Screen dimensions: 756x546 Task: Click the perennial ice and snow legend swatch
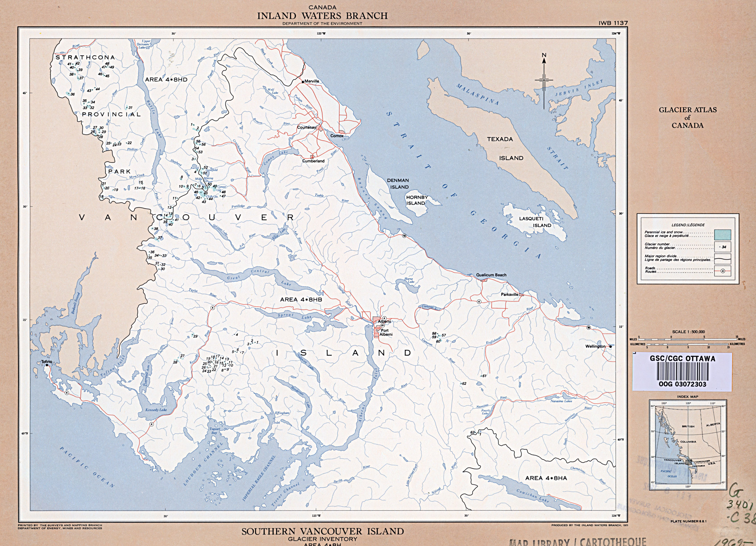(x=723, y=234)
